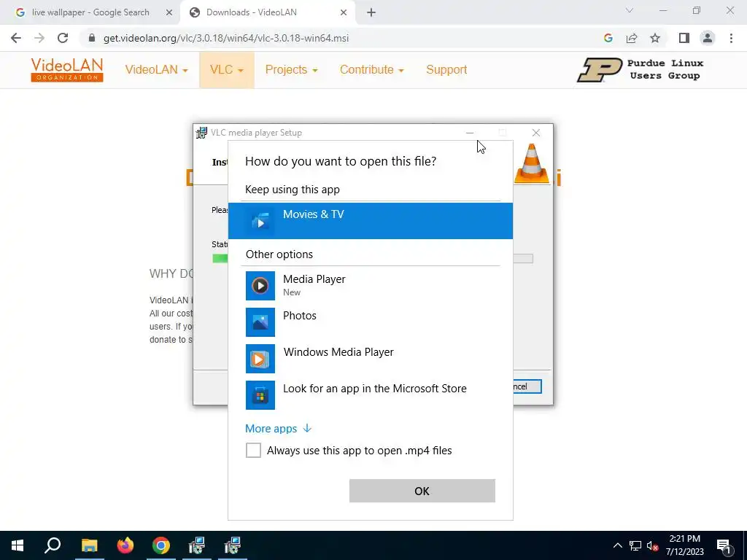Open Chrome tab search chevron
Screen dimensions: 747x560
(630, 10)
